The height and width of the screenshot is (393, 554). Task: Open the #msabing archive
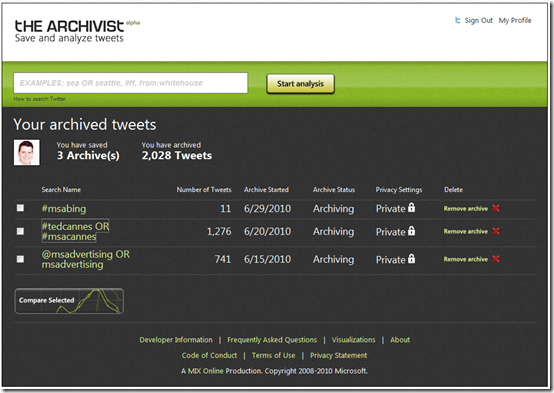coord(64,209)
